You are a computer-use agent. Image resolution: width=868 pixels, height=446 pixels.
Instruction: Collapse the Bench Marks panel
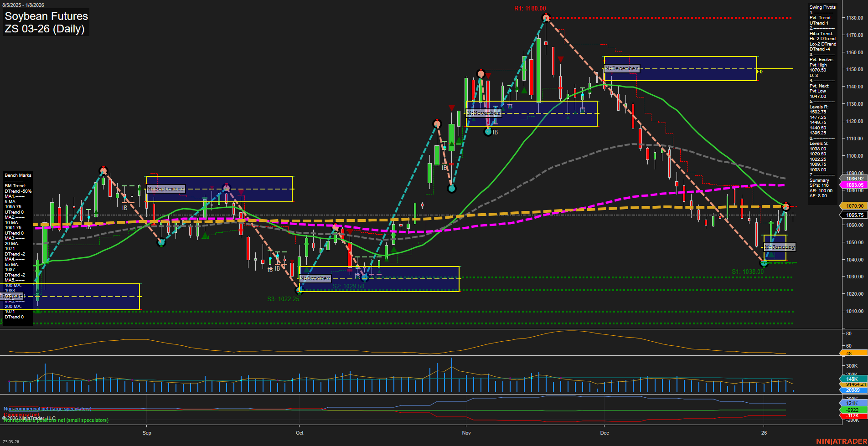17,175
